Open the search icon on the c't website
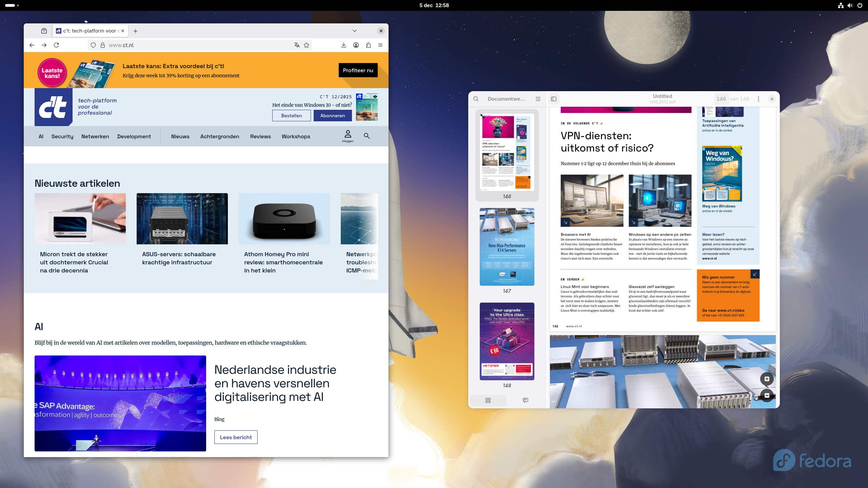This screenshot has height=488, width=868. 367,136
